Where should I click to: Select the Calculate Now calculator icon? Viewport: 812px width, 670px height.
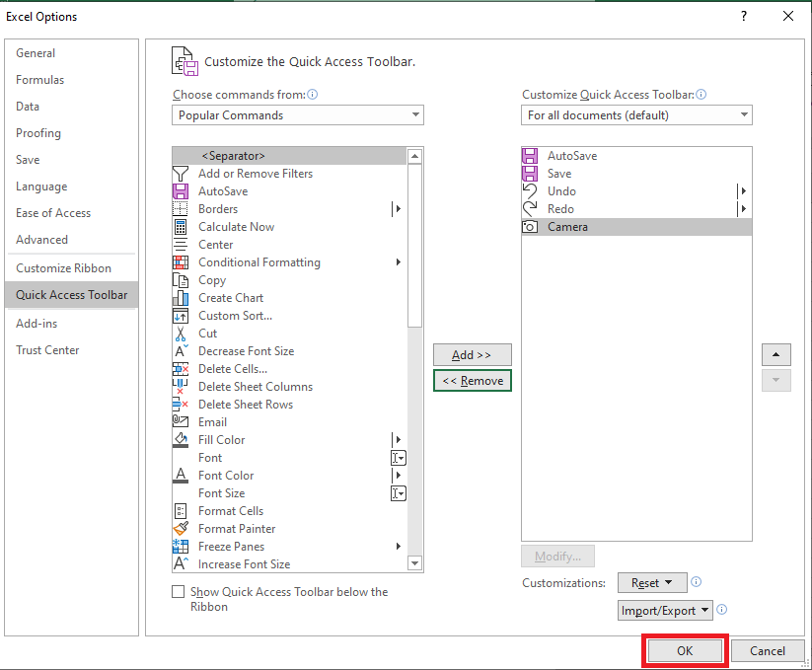click(181, 227)
